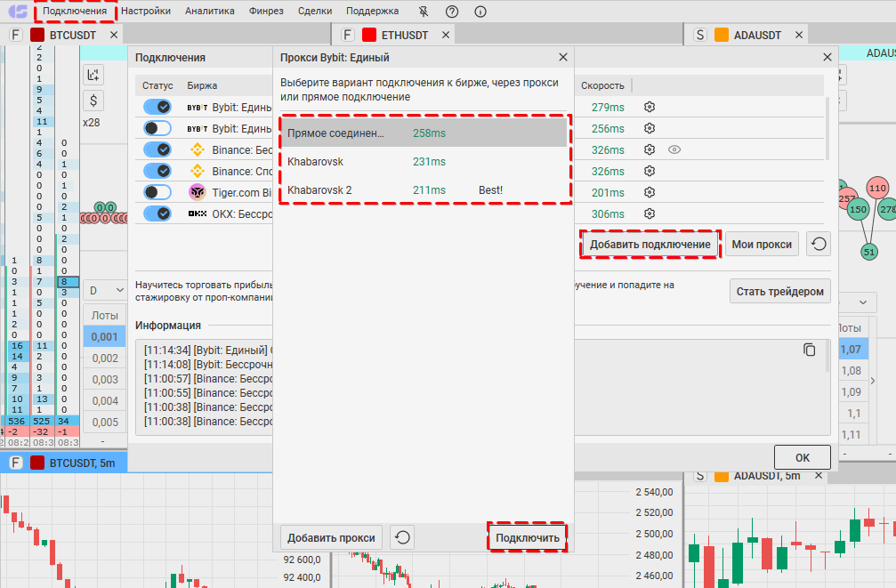
Task: Click the Информация log scrollbar
Action: pos(827,357)
